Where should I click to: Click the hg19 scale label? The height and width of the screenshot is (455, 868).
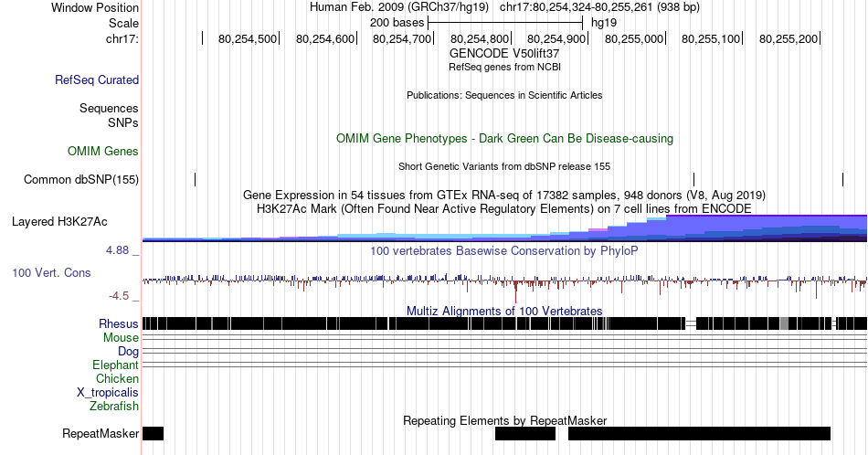click(x=604, y=23)
